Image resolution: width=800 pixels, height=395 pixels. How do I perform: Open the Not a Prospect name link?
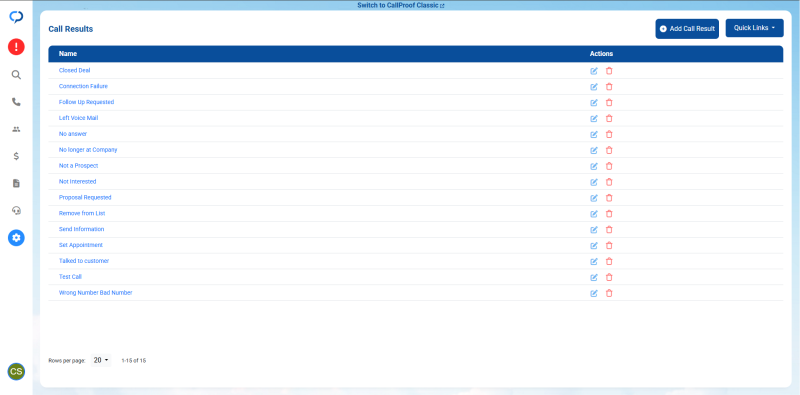[78, 166]
